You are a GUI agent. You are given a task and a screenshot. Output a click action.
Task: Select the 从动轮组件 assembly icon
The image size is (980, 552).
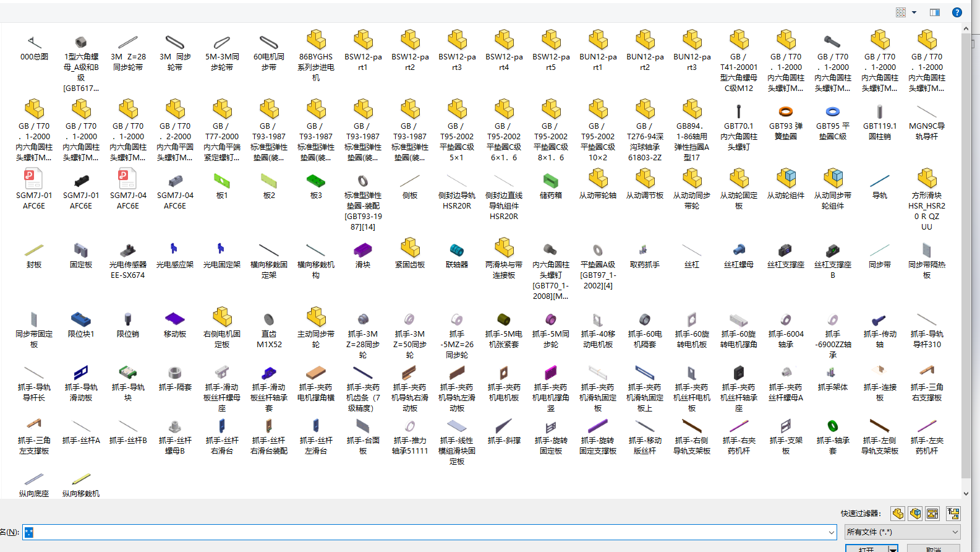(786, 179)
